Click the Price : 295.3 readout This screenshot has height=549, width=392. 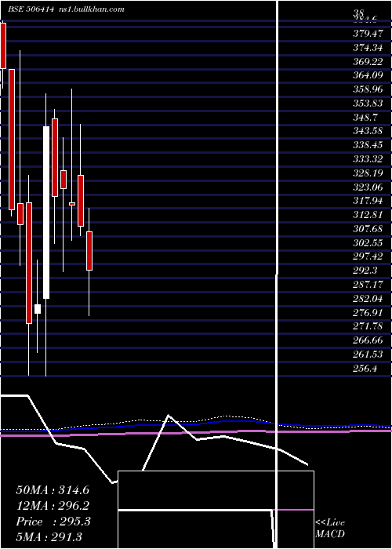(x=53, y=522)
